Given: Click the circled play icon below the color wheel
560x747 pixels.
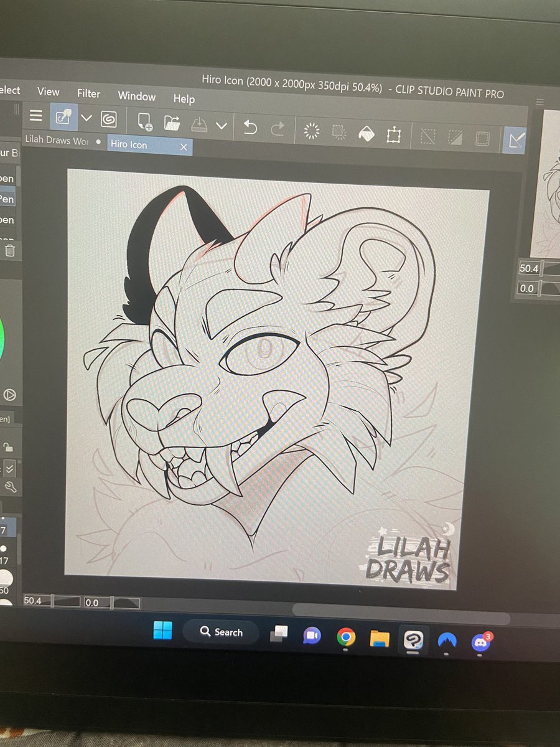Looking at the screenshot, I should 9,395.
